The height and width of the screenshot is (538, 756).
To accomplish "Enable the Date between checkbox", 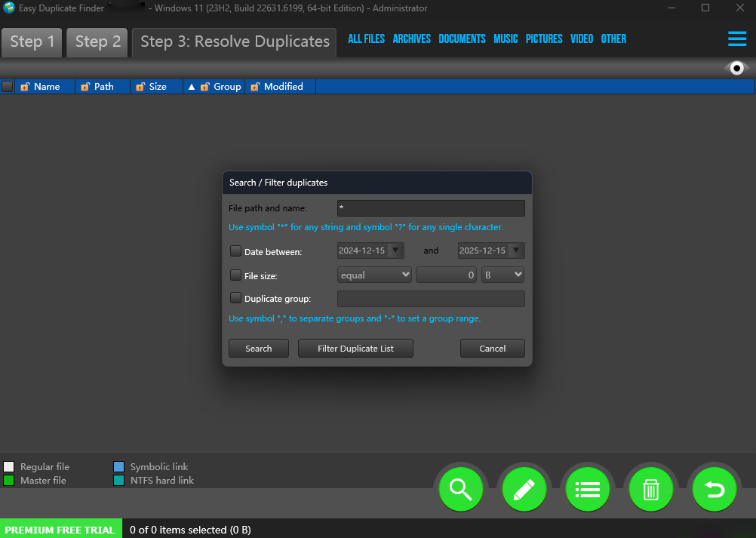I will tap(236, 251).
